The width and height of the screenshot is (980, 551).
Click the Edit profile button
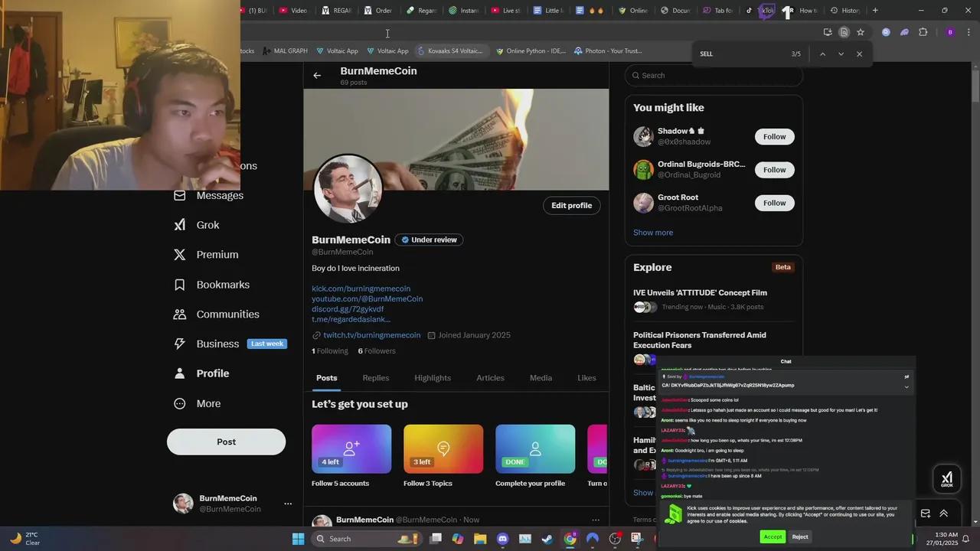coord(571,205)
